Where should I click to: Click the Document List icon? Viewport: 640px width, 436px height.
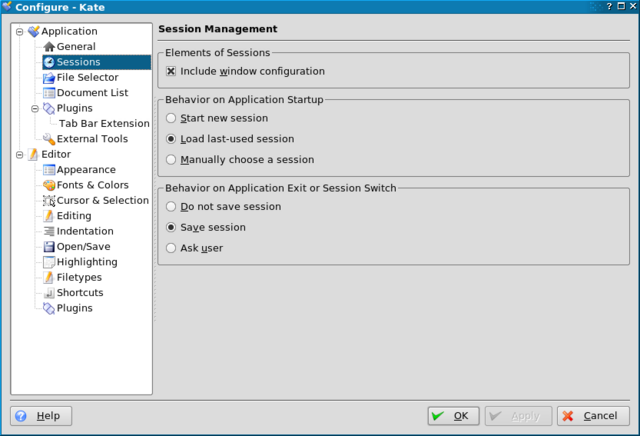[49, 93]
